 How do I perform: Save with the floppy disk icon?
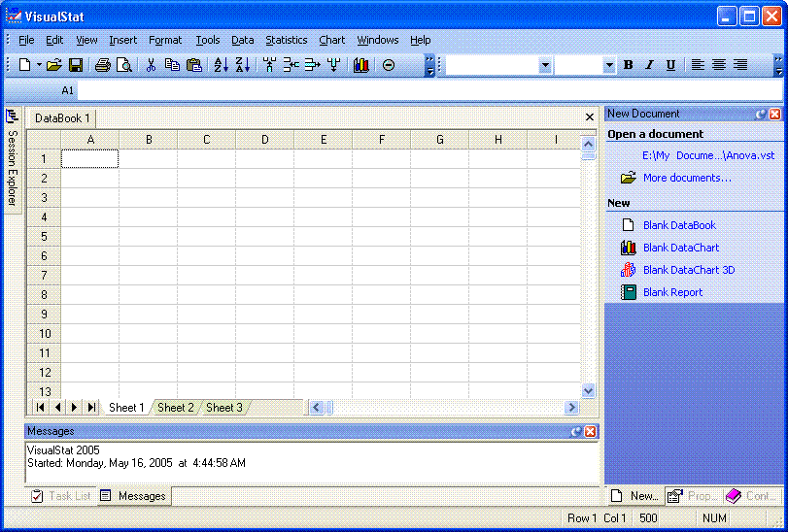click(x=76, y=65)
